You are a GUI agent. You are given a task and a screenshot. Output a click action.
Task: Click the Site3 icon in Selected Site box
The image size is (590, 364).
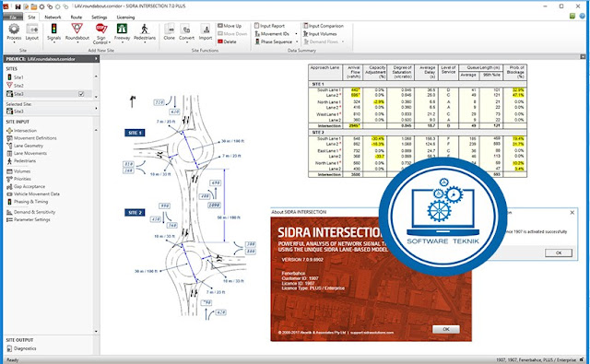[x=10, y=111]
